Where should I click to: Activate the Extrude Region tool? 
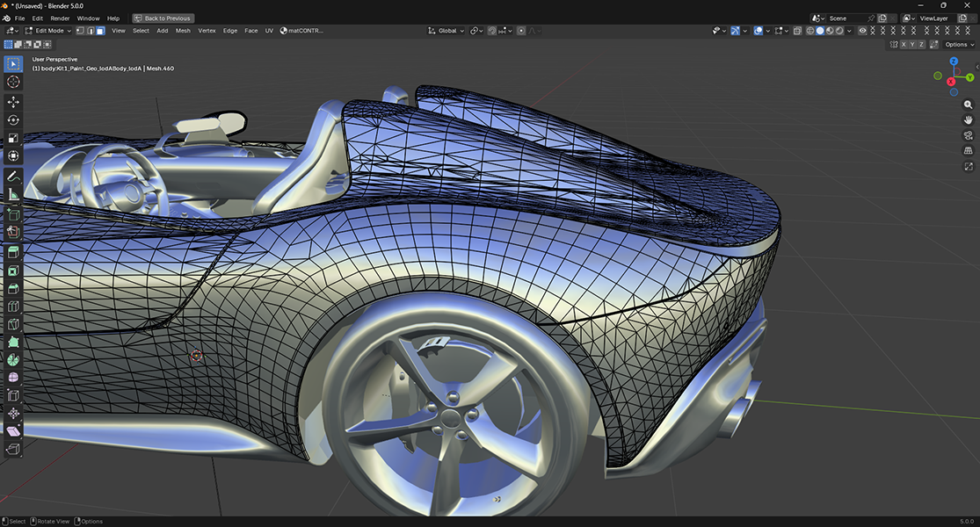click(x=13, y=253)
